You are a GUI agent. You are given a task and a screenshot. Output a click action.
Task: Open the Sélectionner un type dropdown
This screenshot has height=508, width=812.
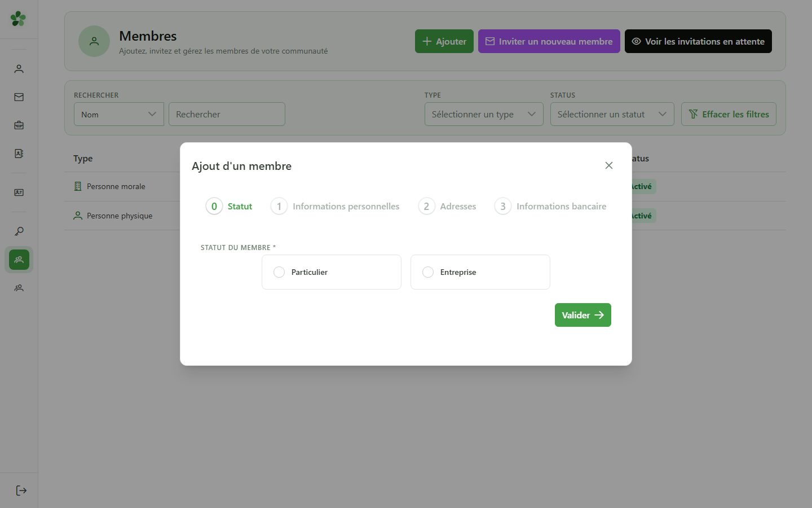[484, 114]
